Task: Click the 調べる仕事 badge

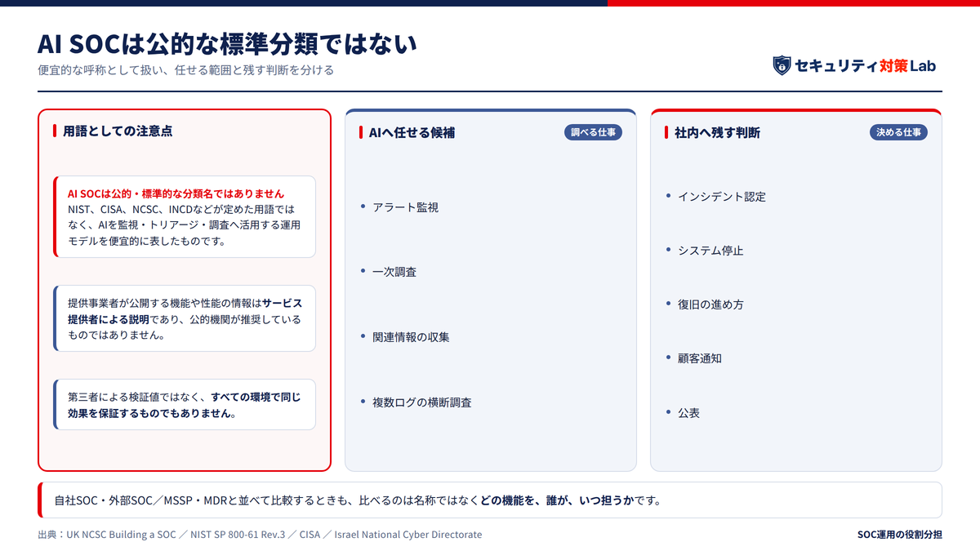Action: tap(593, 132)
